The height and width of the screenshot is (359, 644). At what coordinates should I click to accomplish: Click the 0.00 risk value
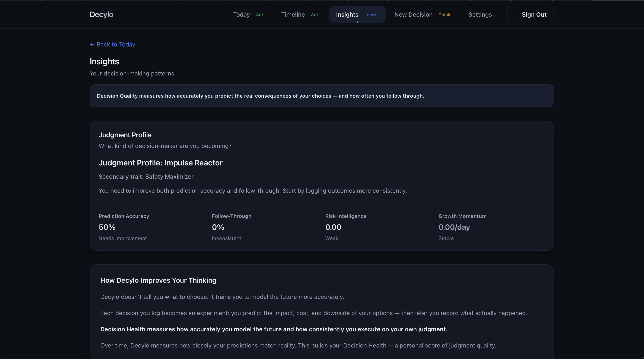click(333, 227)
